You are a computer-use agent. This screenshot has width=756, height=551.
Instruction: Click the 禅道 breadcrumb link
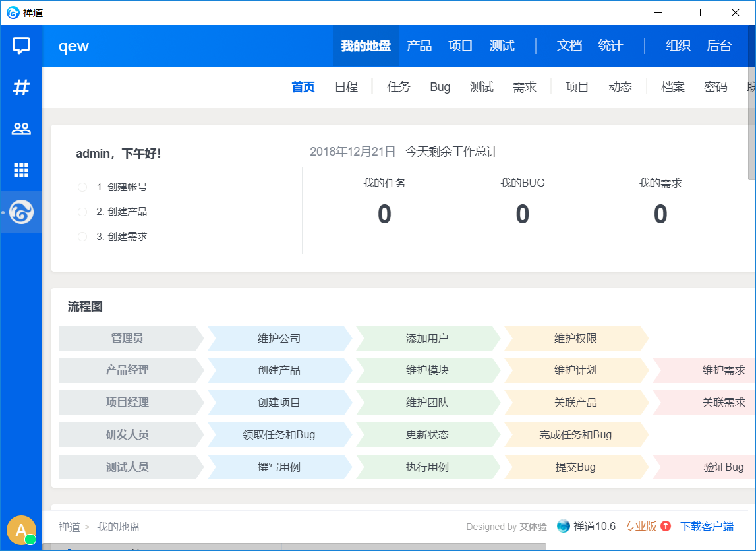(69, 527)
